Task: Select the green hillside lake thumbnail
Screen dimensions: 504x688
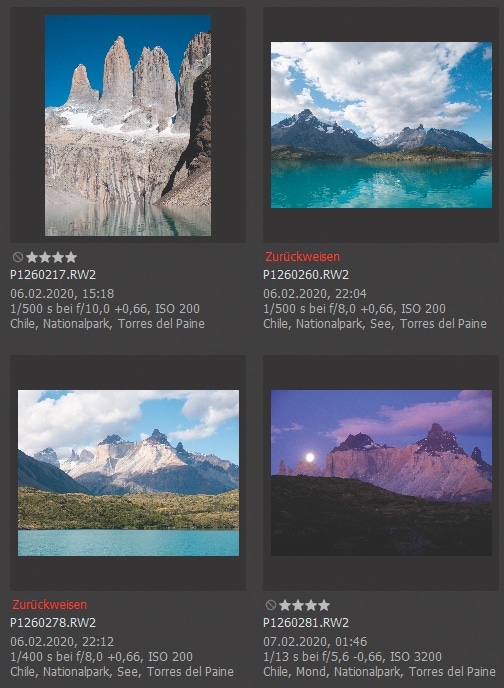Action: (129, 473)
